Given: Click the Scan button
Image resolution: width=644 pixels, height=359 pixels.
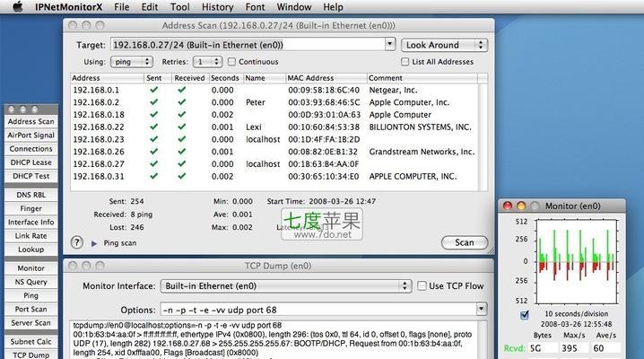Looking at the screenshot, I should pyautogui.click(x=465, y=242).
